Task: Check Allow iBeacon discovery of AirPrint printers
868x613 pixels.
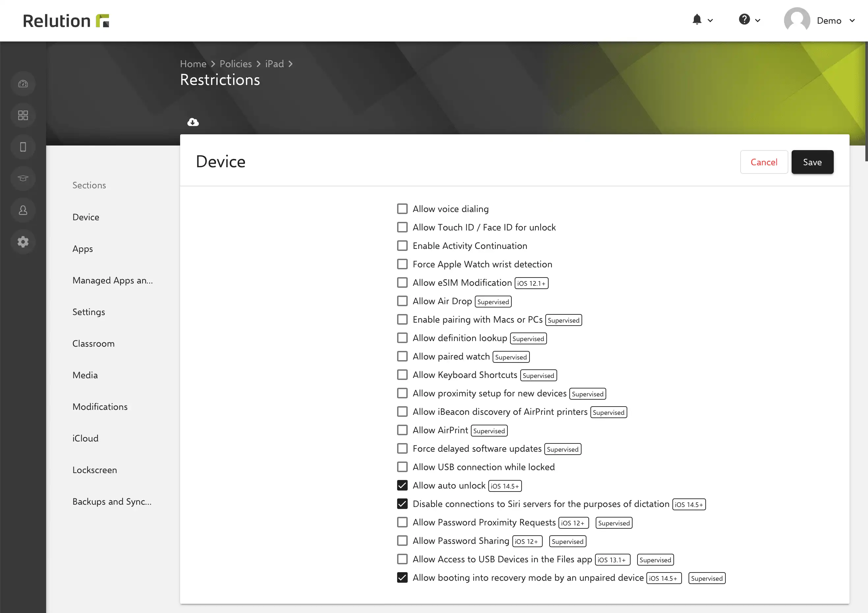Action: tap(402, 412)
